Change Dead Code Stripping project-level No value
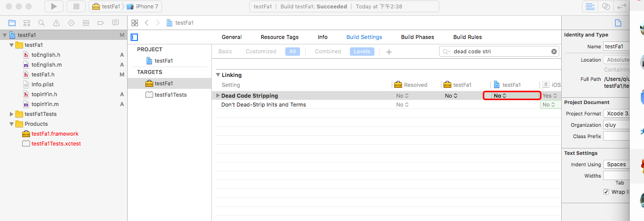Image resolution: width=644 pixels, height=221 pixels. pos(500,96)
